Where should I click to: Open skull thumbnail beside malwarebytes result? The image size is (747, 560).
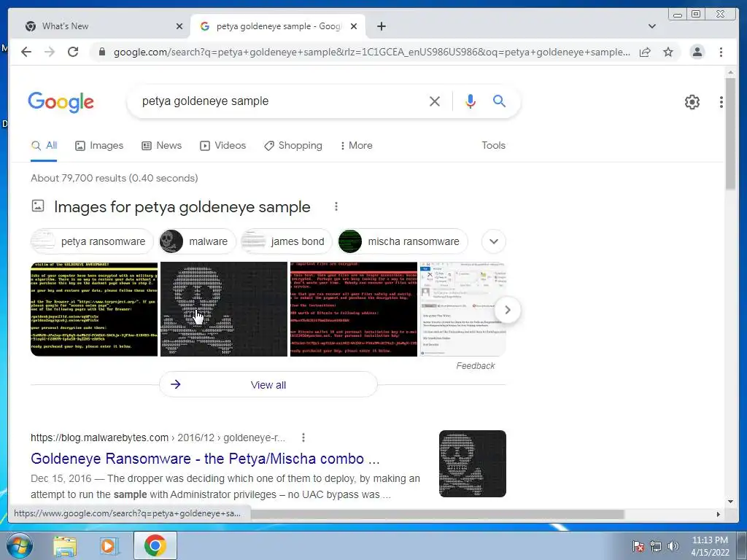[473, 464]
